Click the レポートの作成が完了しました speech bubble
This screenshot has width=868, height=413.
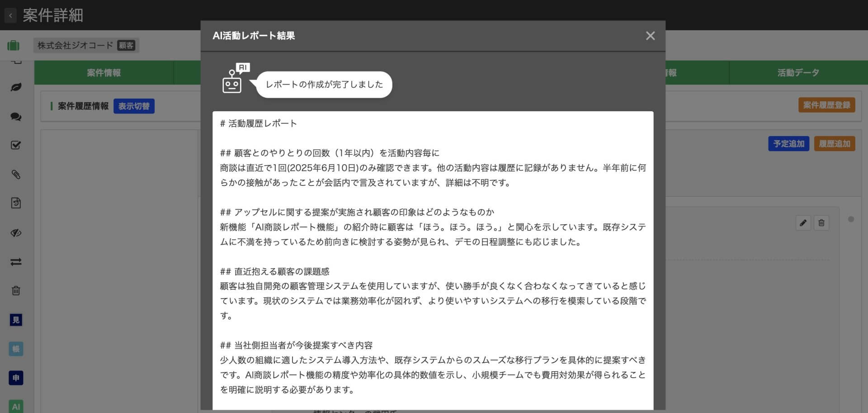[x=324, y=85]
